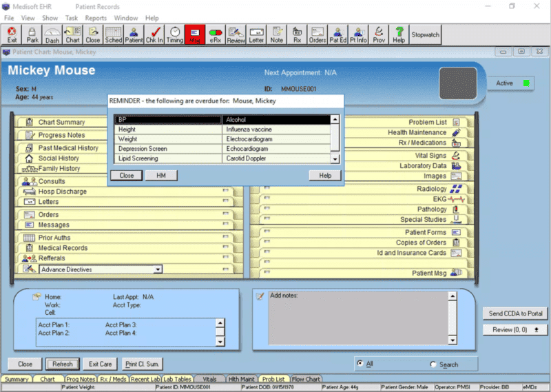Open the Dash dashboard icon

coord(52,35)
